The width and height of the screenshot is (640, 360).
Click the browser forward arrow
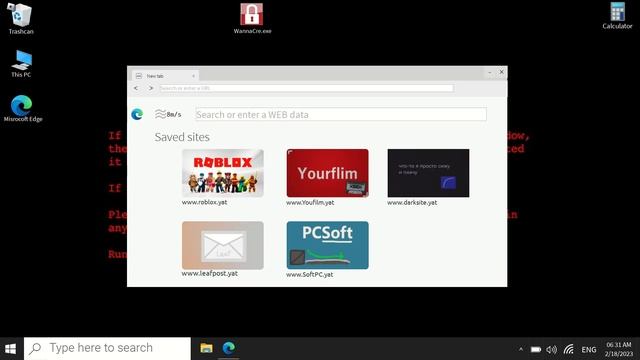pyautogui.click(x=151, y=88)
